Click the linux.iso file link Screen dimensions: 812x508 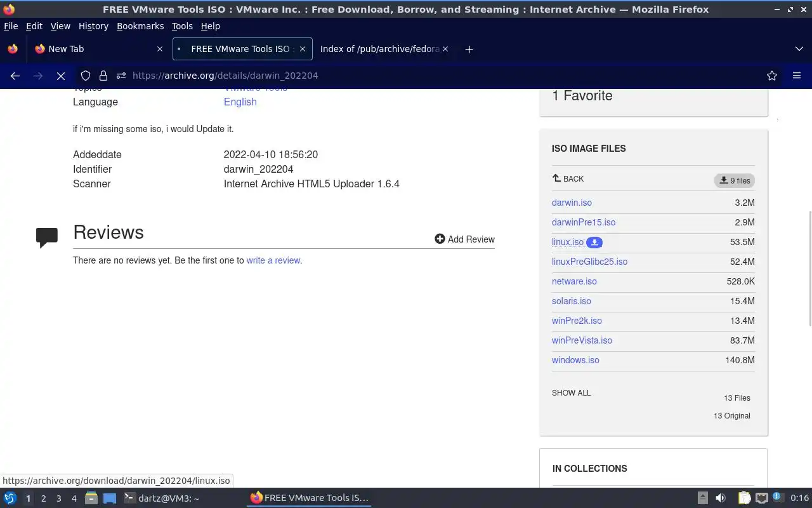568,242
